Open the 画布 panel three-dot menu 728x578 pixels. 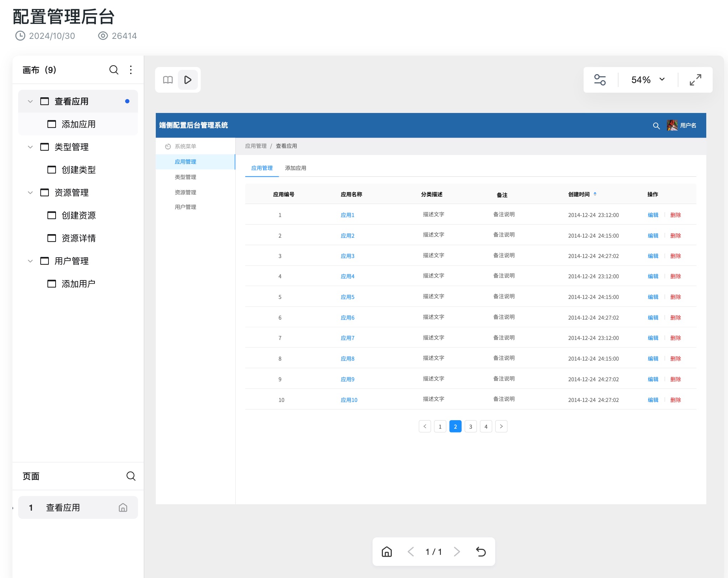[x=131, y=70]
